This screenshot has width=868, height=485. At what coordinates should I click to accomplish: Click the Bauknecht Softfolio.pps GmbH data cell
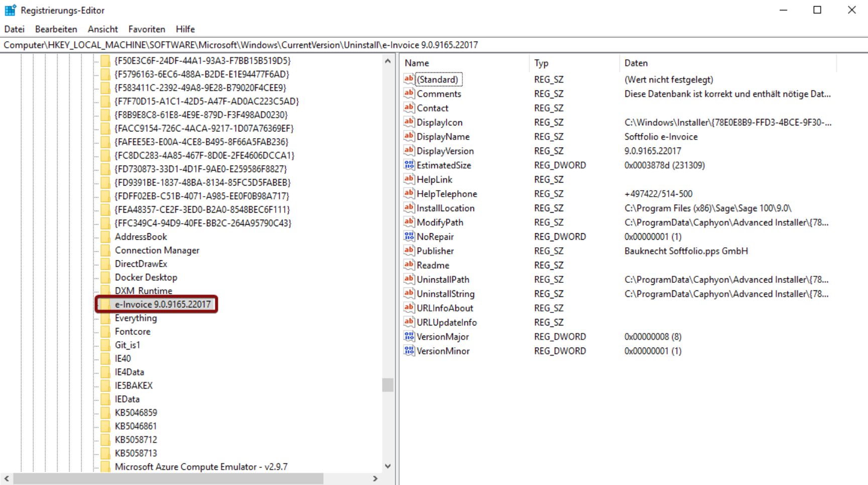686,251
